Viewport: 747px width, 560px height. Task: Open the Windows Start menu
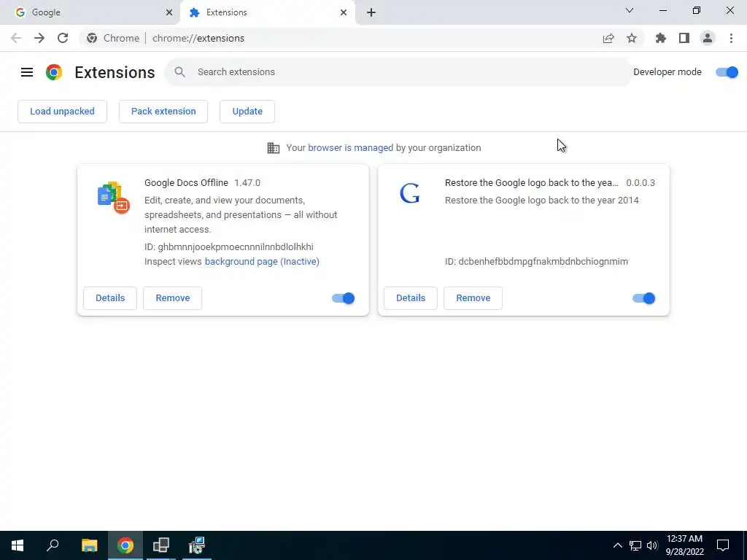point(18,545)
